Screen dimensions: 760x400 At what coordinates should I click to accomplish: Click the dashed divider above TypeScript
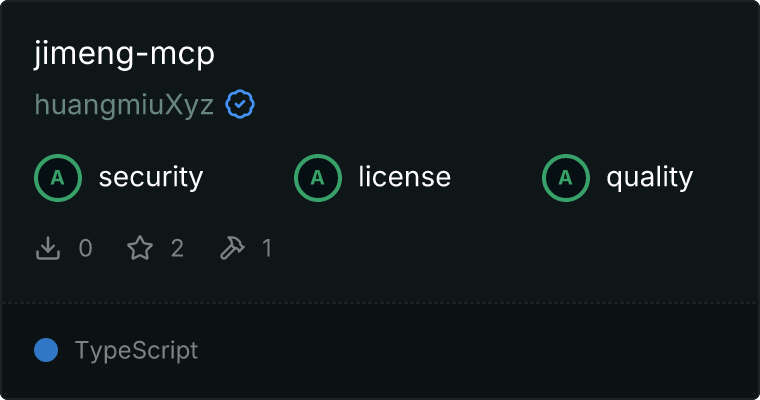[x=380, y=303]
